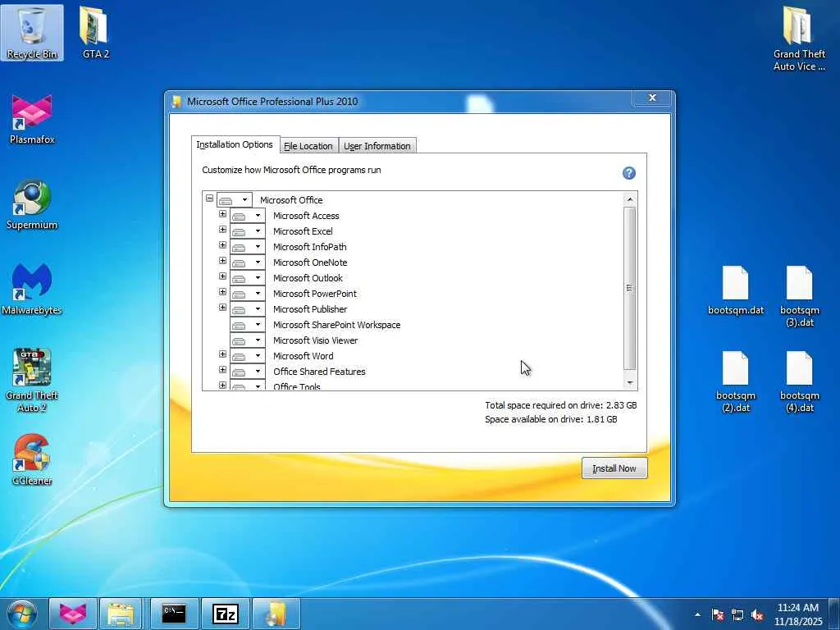Image resolution: width=840 pixels, height=630 pixels.
Task: Open the Malwarebytes desktop shortcut
Action: coord(32,290)
